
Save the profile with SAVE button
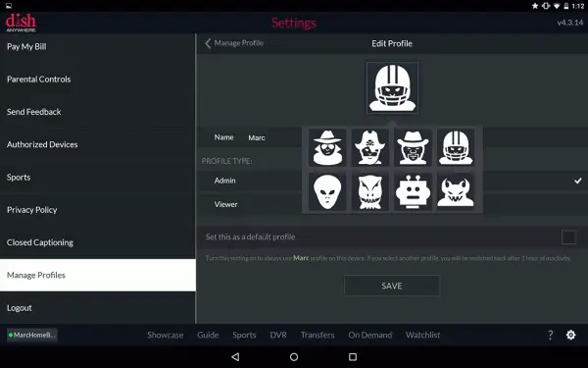tap(392, 286)
